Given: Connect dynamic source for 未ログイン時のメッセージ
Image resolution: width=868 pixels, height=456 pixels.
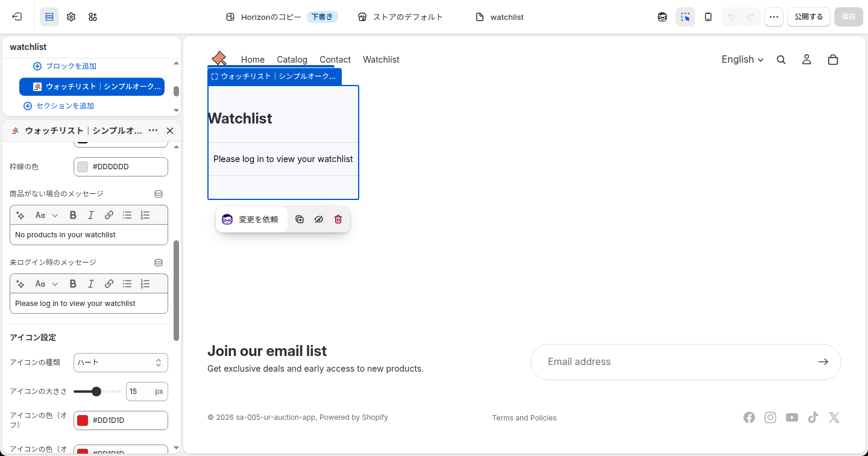Looking at the screenshot, I should (x=159, y=263).
